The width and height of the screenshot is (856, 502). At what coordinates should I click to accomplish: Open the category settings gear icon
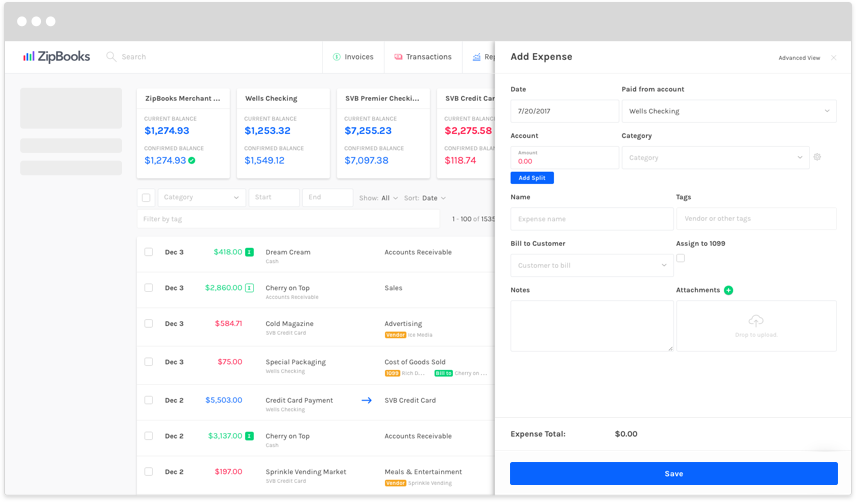[817, 157]
